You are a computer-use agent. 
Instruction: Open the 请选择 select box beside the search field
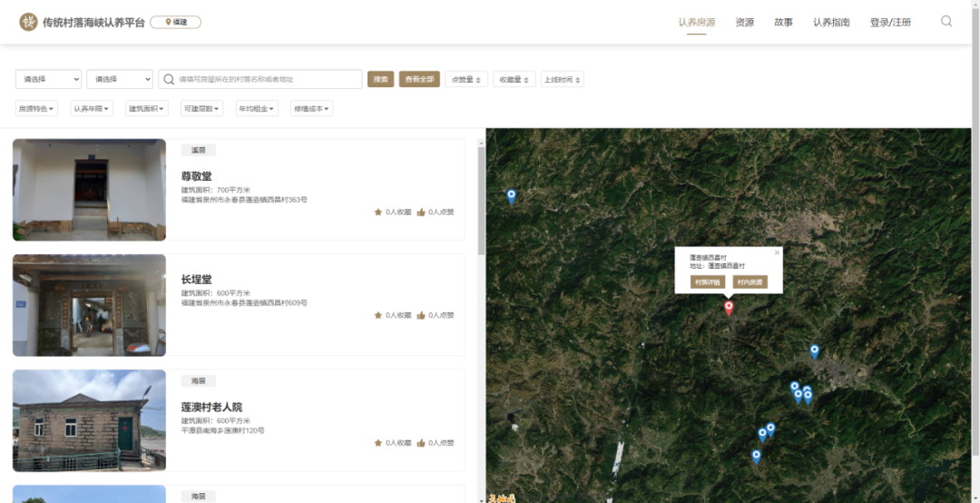click(120, 80)
